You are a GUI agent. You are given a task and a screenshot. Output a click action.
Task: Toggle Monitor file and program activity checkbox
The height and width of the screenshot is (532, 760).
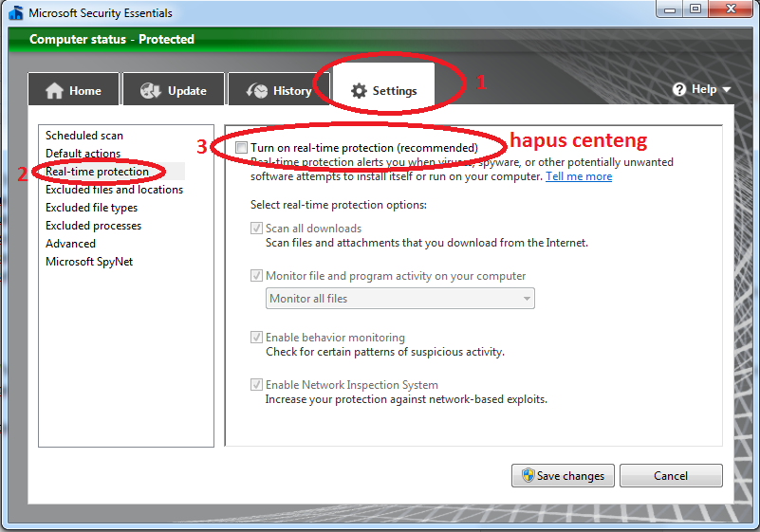[256, 275]
